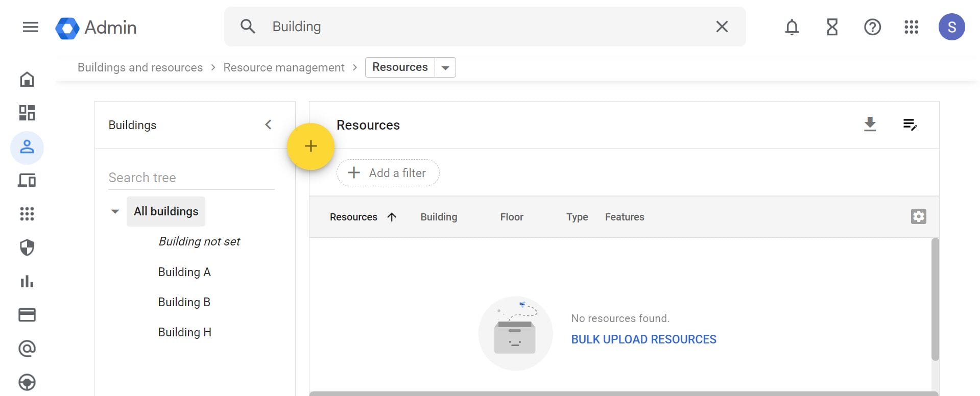Click the vertical table scrollbar
Viewport: 980px width, 396px height.
pos(935,300)
